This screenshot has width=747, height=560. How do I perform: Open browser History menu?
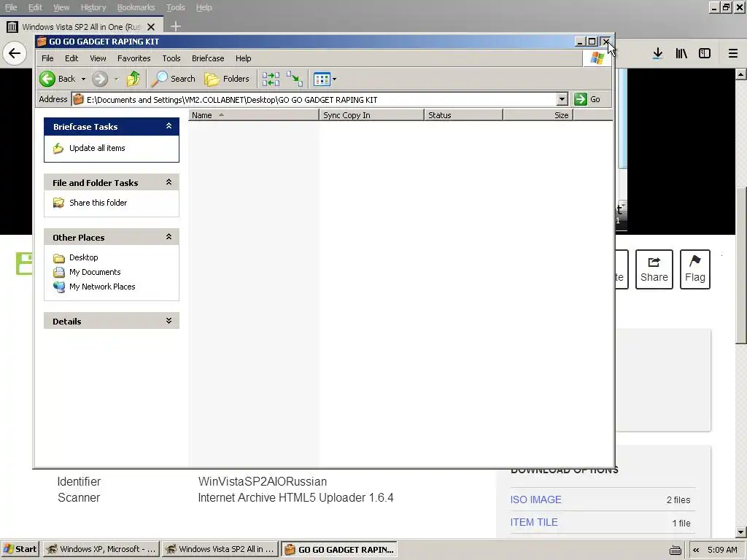(93, 7)
